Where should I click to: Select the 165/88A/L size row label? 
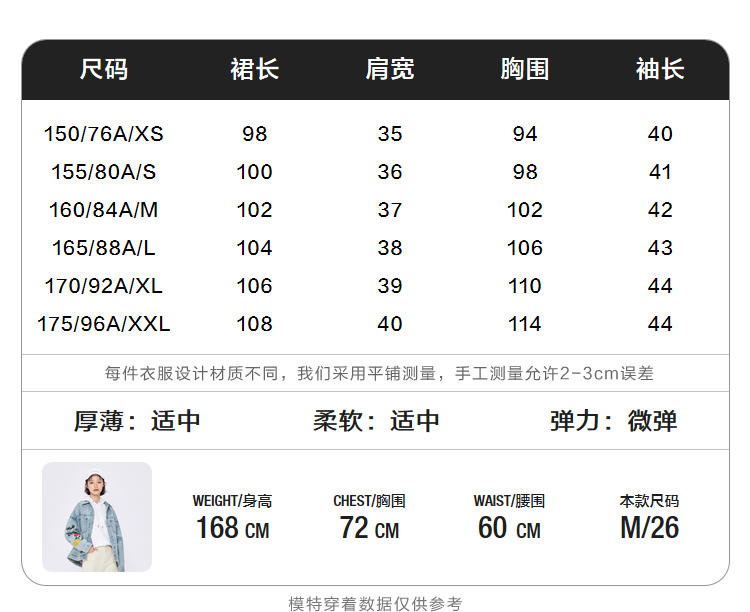click(x=104, y=248)
